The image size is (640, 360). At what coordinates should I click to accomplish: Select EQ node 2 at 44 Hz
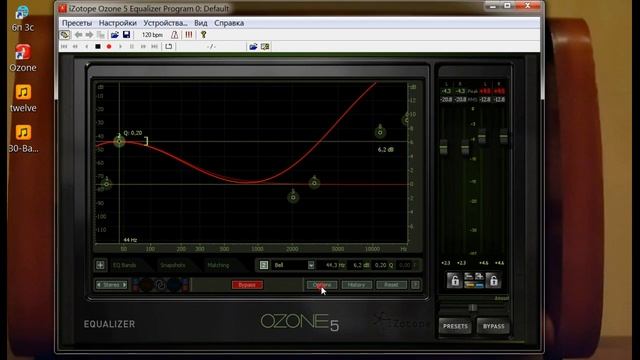point(119,141)
